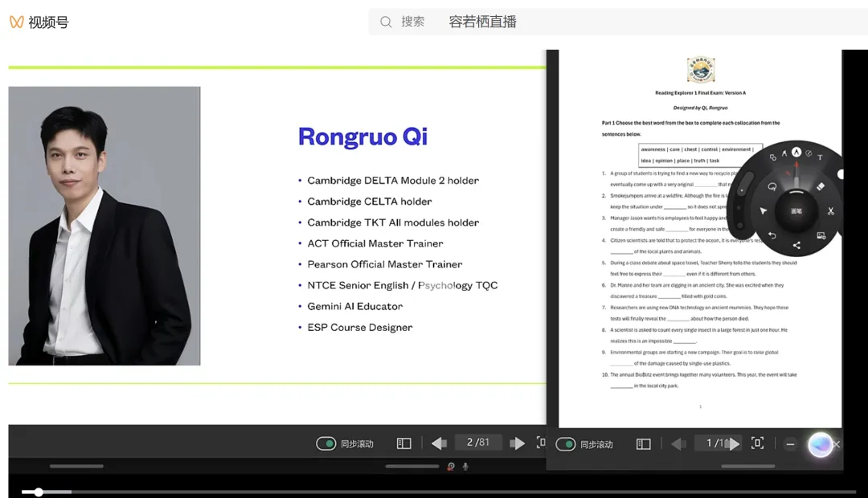Click the video progress bar handle
This screenshot has height=498, width=868.
pyautogui.click(x=39, y=492)
